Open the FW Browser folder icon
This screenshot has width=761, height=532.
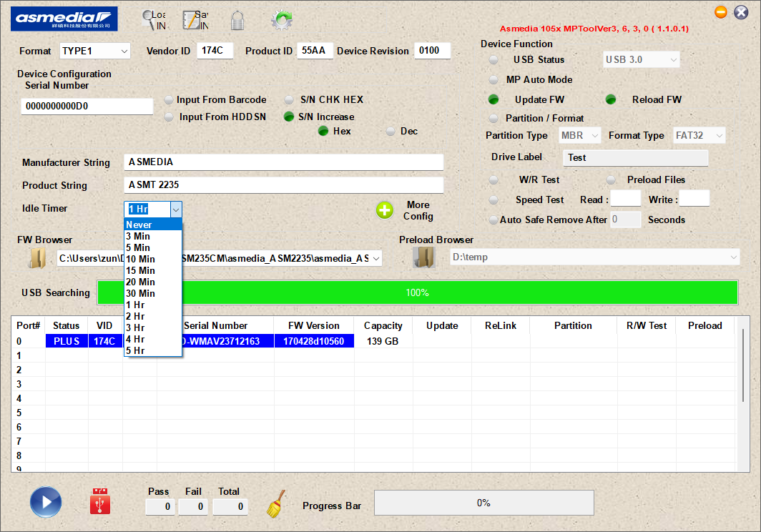pyautogui.click(x=36, y=258)
